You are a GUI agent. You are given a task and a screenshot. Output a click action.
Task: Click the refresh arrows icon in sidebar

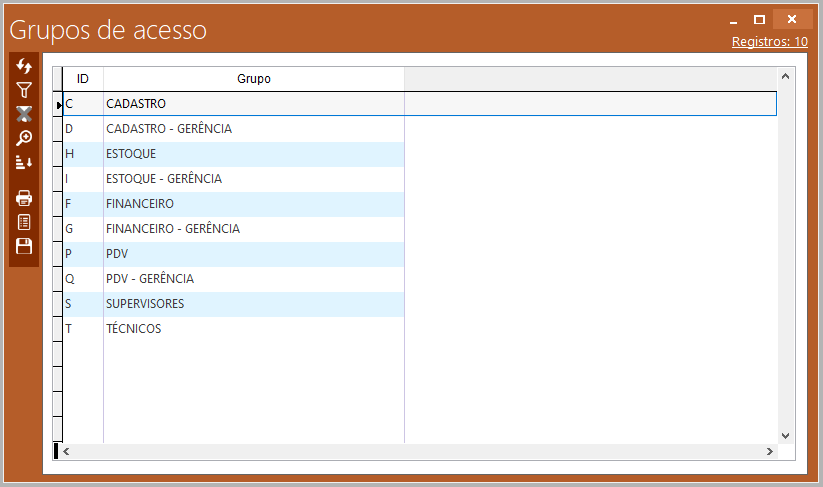[x=24, y=66]
